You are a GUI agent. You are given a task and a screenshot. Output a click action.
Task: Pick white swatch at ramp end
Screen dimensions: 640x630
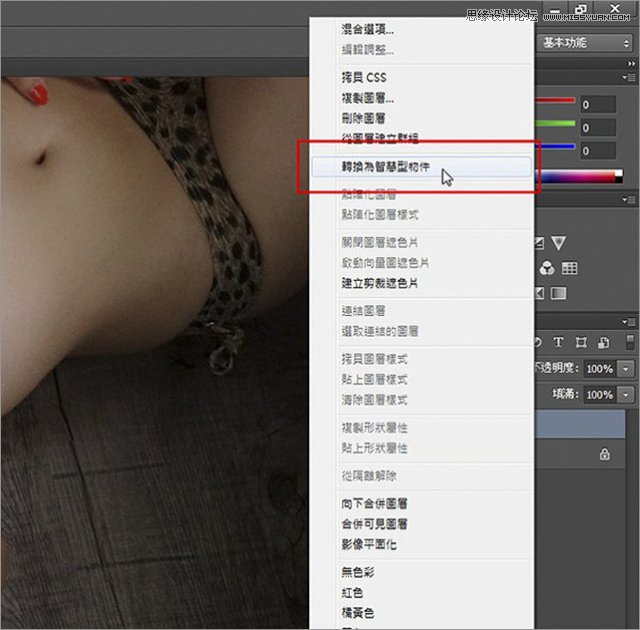pos(619,173)
